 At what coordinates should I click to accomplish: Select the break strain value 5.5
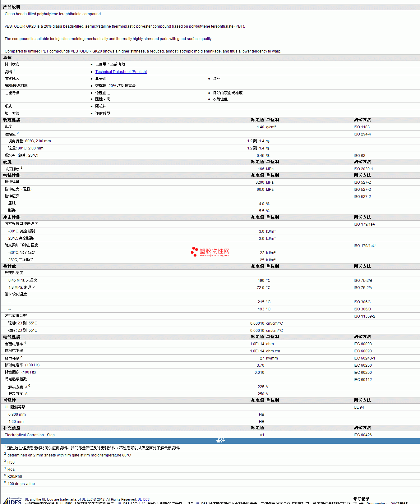261,211
